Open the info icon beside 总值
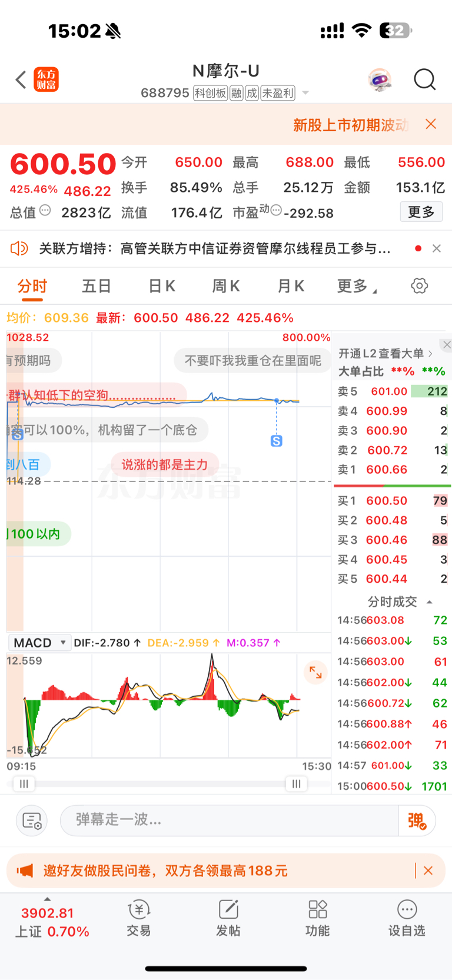The width and height of the screenshot is (452, 980). click(45, 210)
